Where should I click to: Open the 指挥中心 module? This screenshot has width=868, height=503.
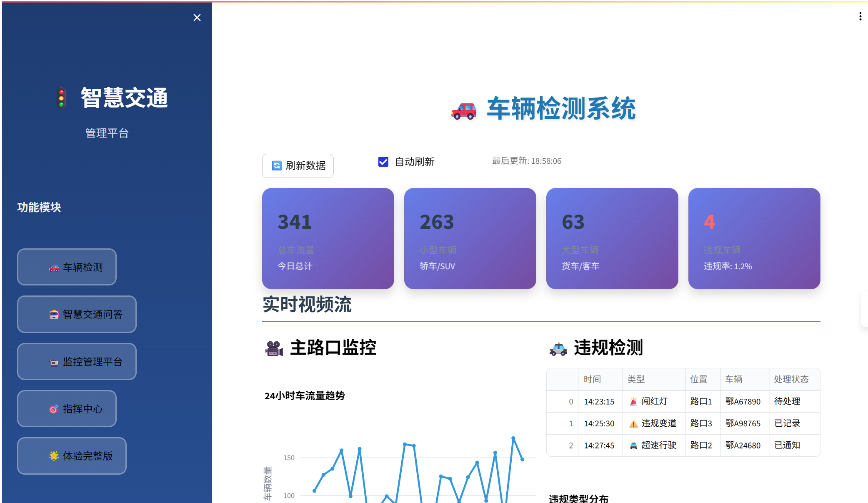point(67,409)
